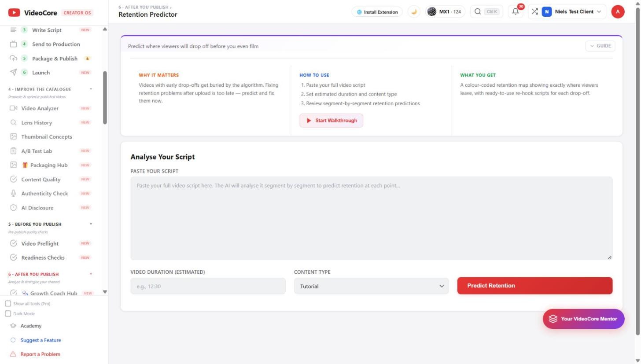Screen dimensions: 641x364
Task: Select step 4 Send to Production
Action: (50, 44)
